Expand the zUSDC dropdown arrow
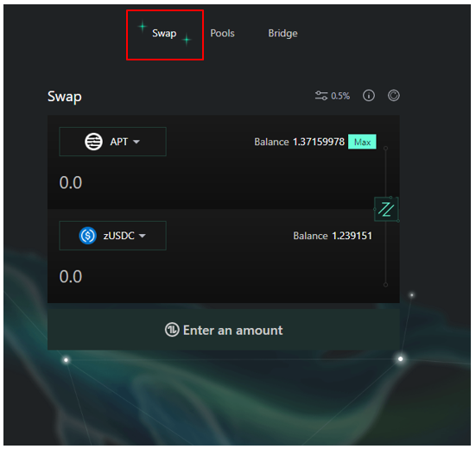This screenshot has height=449, width=476. pyautogui.click(x=142, y=236)
